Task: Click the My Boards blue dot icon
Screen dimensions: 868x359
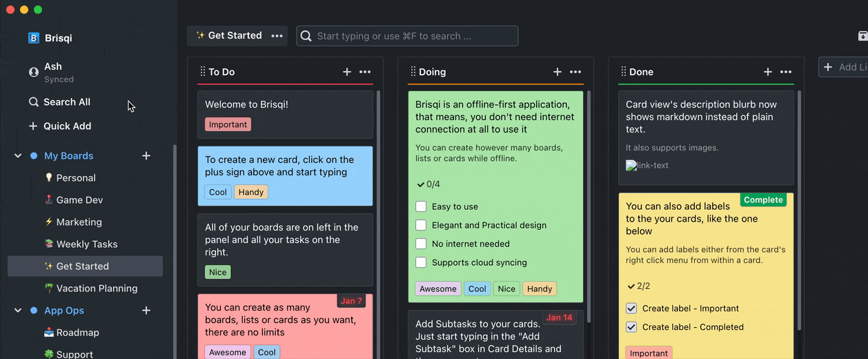Action: coord(34,156)
